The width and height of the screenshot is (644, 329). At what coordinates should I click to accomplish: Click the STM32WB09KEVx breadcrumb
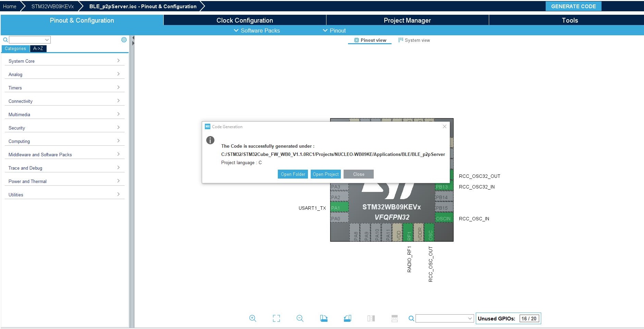(x=52, y=6)
